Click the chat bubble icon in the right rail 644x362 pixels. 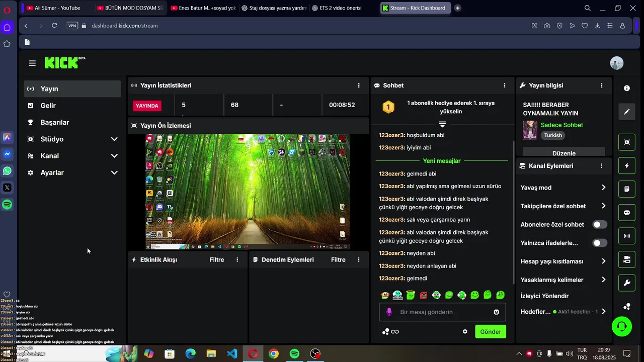click(627, 213)
